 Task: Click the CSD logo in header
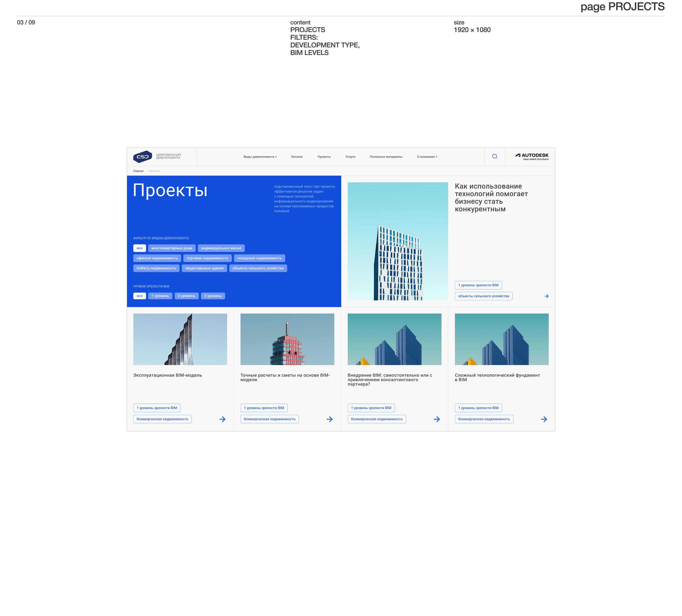click(142, 156)
